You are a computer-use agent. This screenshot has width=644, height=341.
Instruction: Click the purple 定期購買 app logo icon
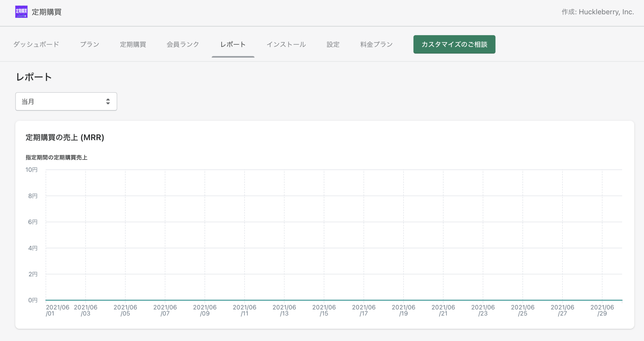pyautogui.click(x=21, y=12)
